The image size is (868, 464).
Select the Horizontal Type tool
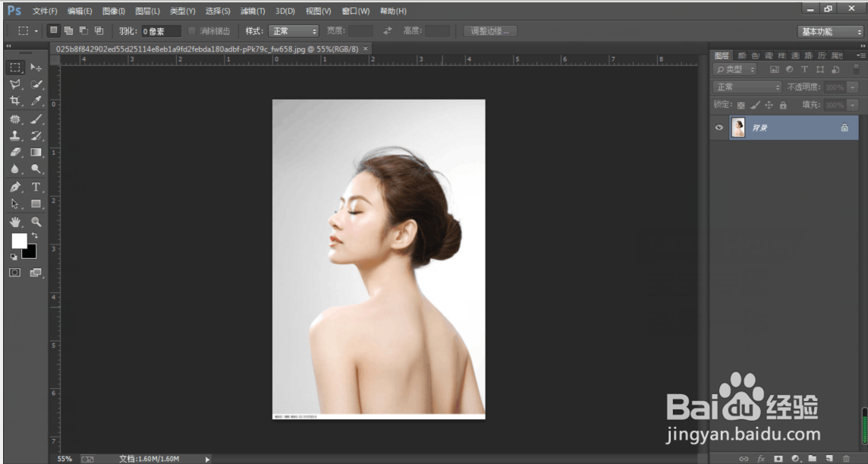[36, 187]
